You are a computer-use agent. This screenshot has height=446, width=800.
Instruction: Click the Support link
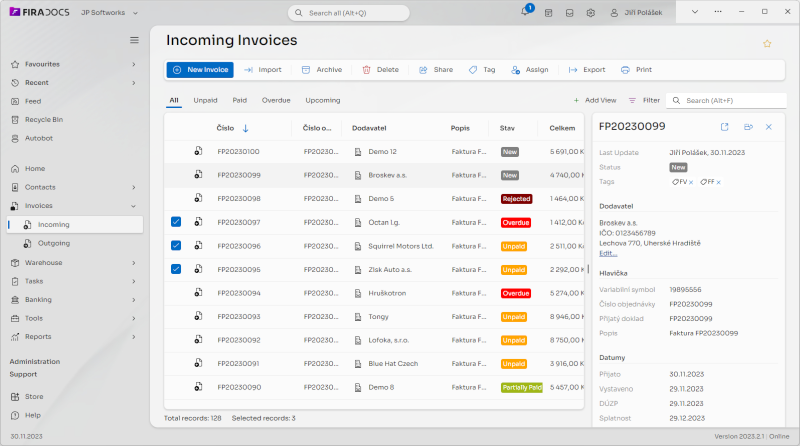coord(23,374)
